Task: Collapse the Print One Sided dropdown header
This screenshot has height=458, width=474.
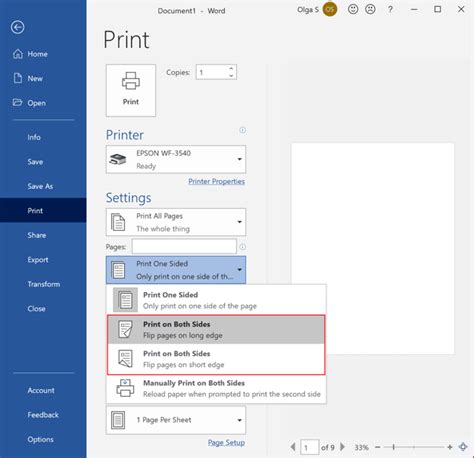Action: tap(176, 270)
